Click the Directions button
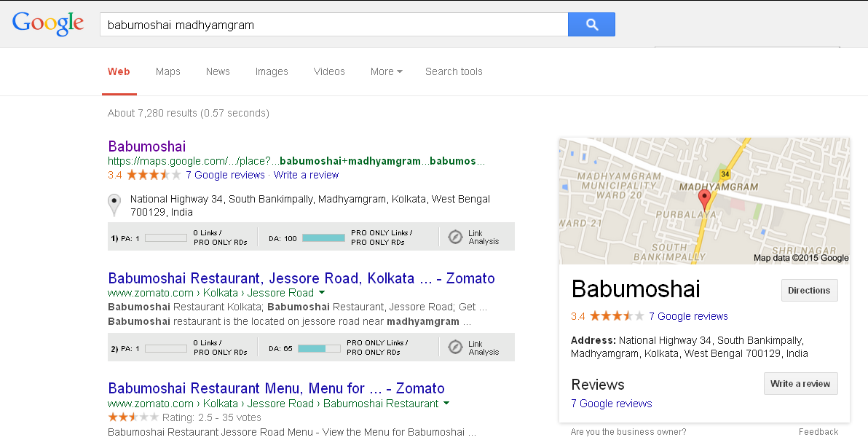Screen dimensions: 868x440 [x=809, y=290]
